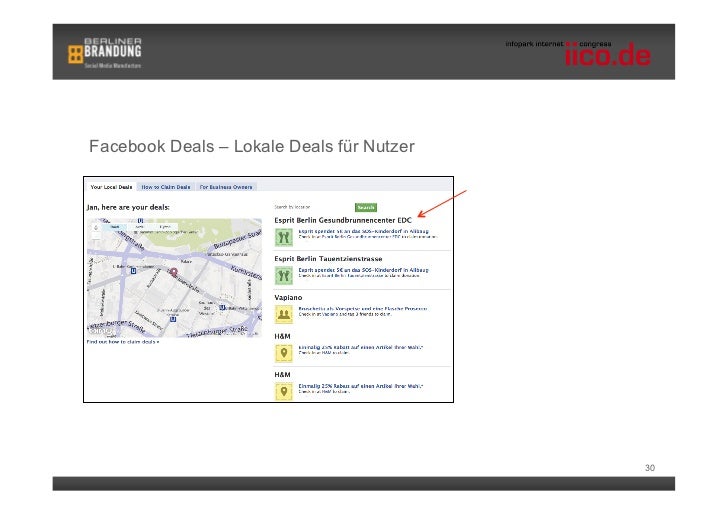Viewport: 728px width, 515px height.
Task: Click the Esprit Tauentzienstrasse charity deal icon
Action: coord(284,276)
